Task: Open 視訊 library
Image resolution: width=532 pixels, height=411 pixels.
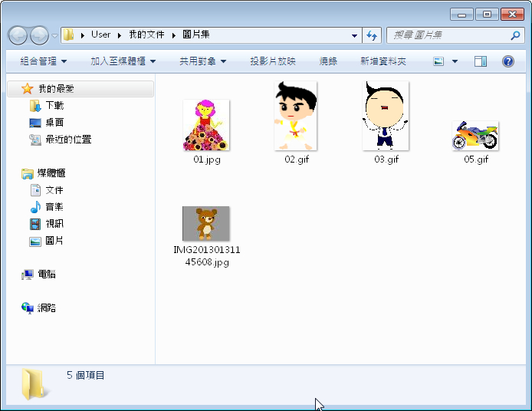Action: tap(54, 224)
